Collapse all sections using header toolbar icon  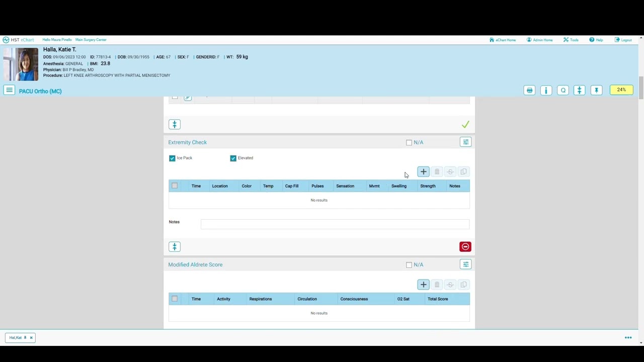tap(580, 90)
